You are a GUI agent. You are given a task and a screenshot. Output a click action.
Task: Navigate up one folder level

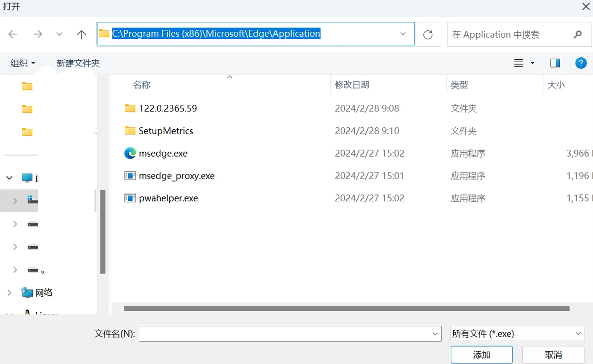[x=81, y=34]
